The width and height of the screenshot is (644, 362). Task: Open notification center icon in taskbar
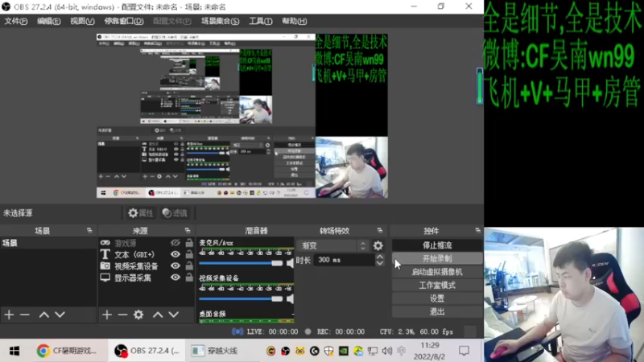pos(464,351)
